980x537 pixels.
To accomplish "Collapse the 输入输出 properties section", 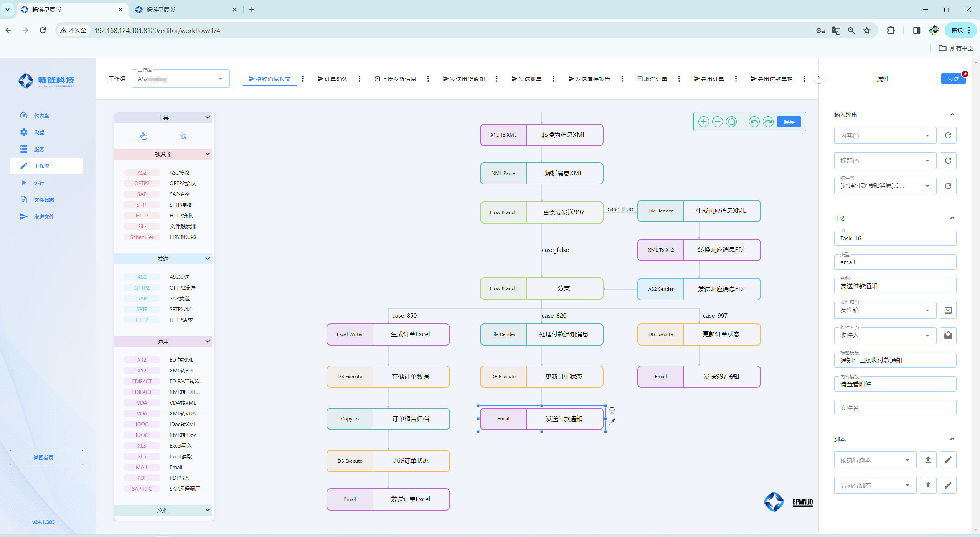I will click(952, 115).
